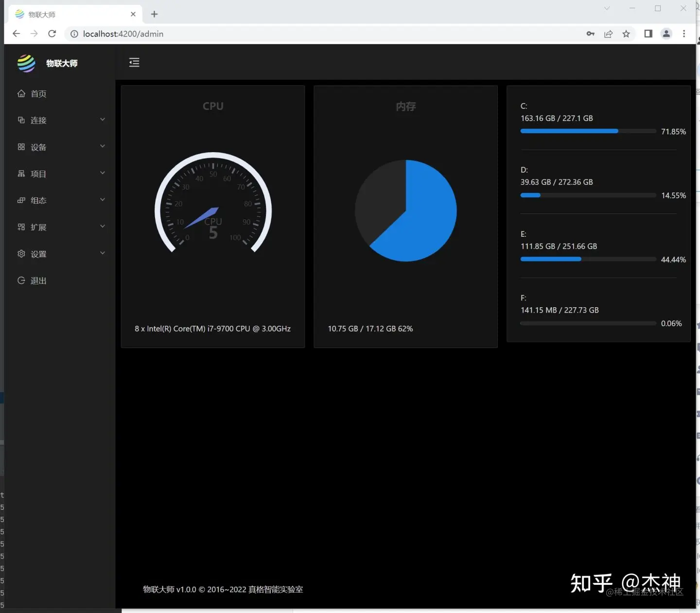Click the browser forward arrow
This screenshot has width=700, height=613.
pyautogui.click(x=34, y=34)
